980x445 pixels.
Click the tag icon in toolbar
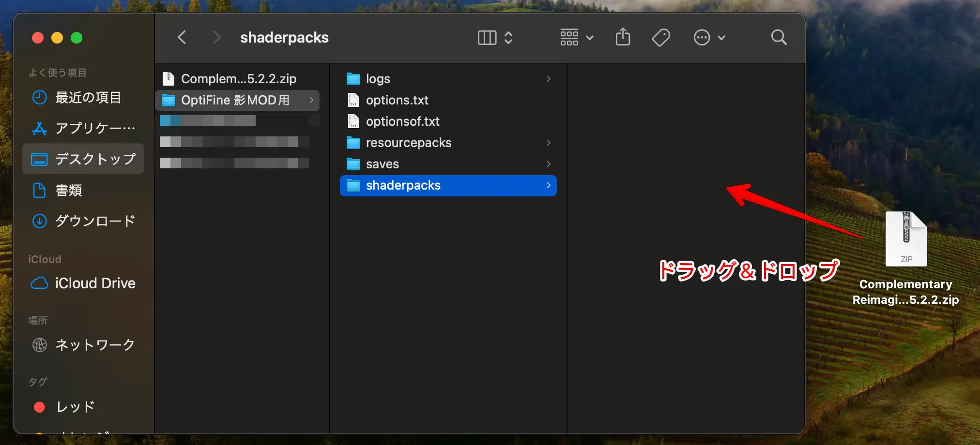tap(661, 37)
